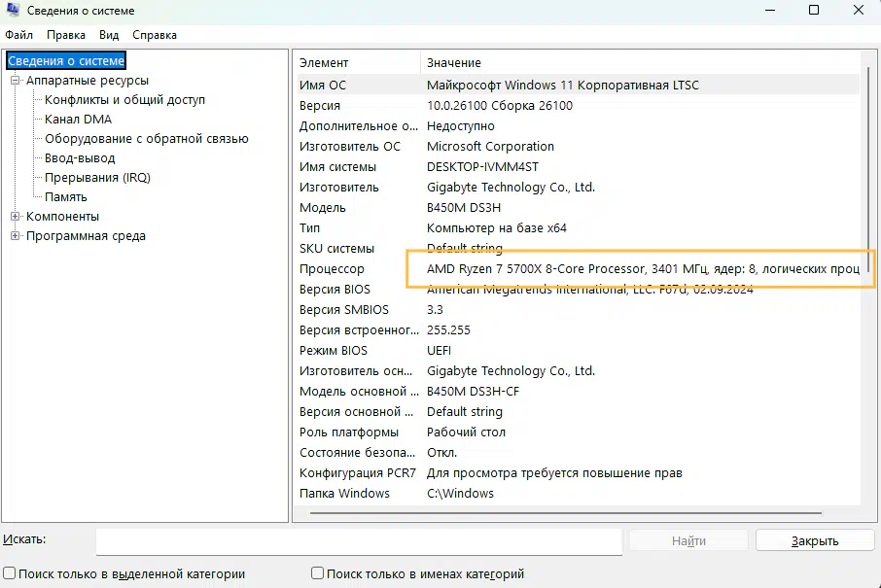The width and height of the screenshot is (881, 588).
Task: Click the Искать search input field
Action: coord(358,541)
